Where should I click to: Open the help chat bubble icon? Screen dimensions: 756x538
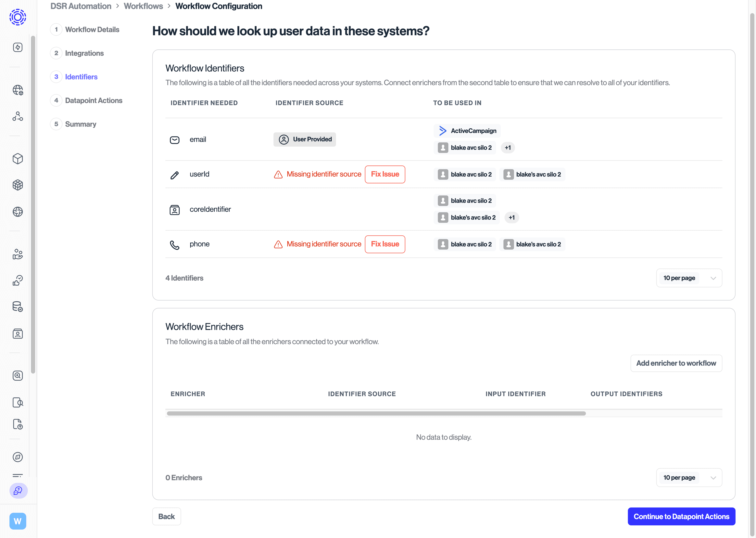18,491
